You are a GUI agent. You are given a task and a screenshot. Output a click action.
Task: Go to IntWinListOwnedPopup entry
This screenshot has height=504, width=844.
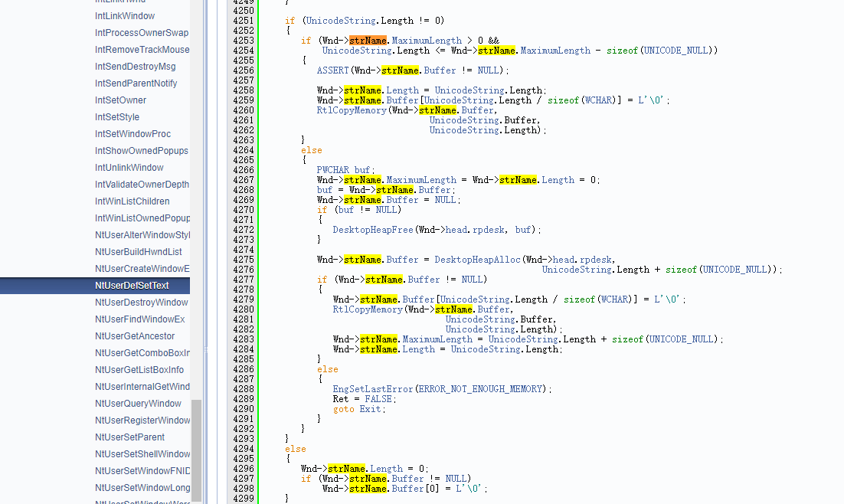coord(142,218)
